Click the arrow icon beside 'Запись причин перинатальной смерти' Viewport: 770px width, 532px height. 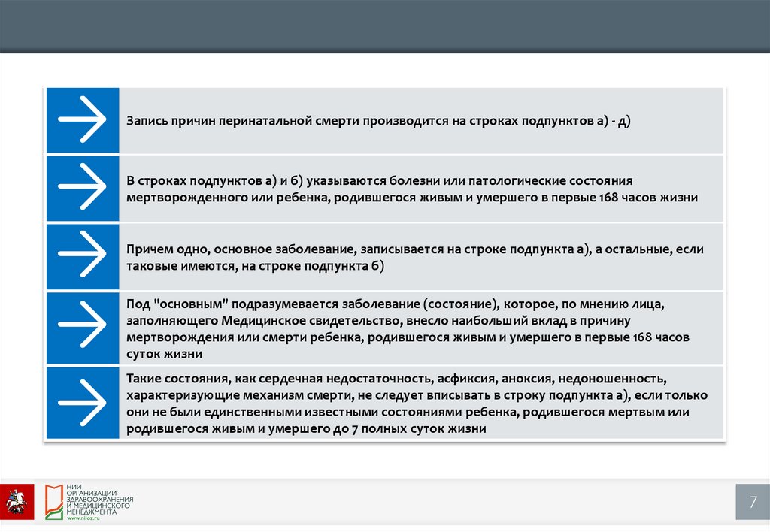82,120
